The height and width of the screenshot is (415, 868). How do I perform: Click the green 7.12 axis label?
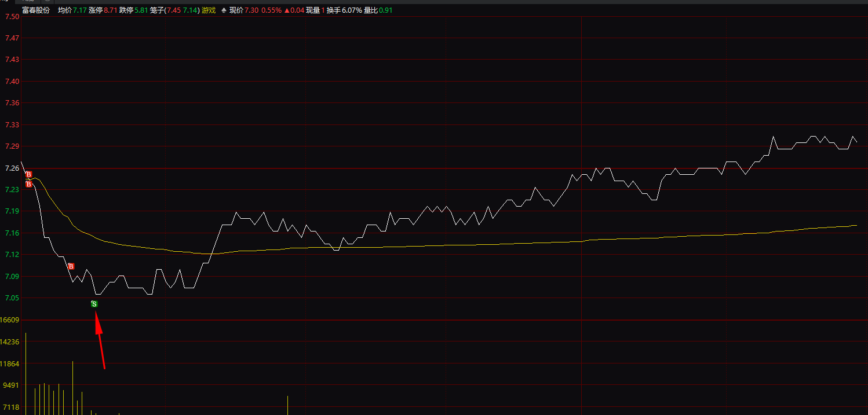pyautogui.click(x=12, y=255)
